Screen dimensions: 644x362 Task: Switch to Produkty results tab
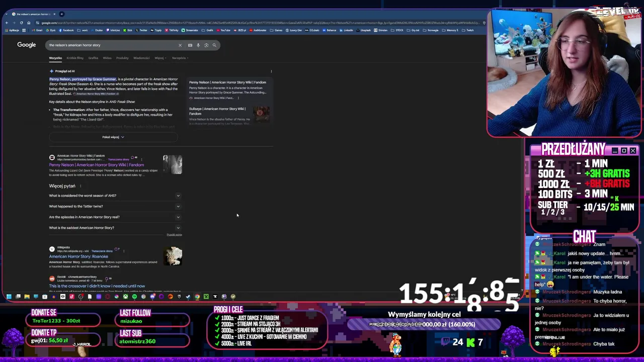[122, 58]
